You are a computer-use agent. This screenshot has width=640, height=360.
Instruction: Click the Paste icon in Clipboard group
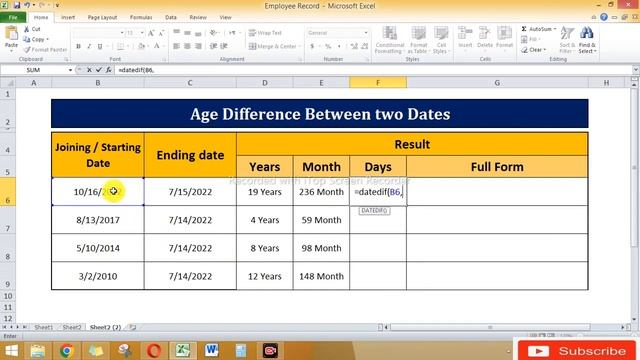pos(11,33)
